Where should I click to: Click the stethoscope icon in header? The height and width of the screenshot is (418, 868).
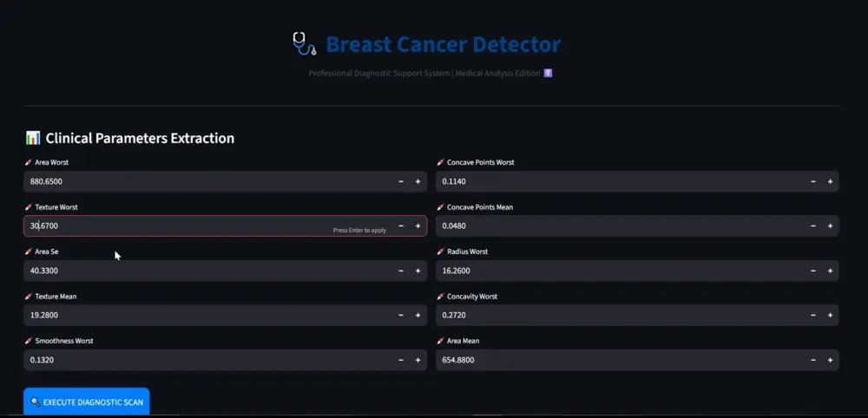point(303,43)
